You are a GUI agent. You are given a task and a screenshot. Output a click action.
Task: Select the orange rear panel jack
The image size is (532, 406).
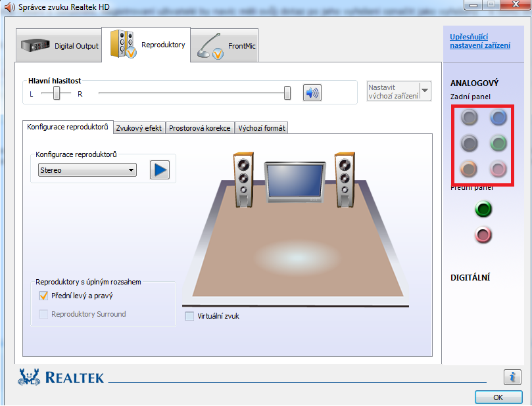pyautogui.click(x=470, y=168)
